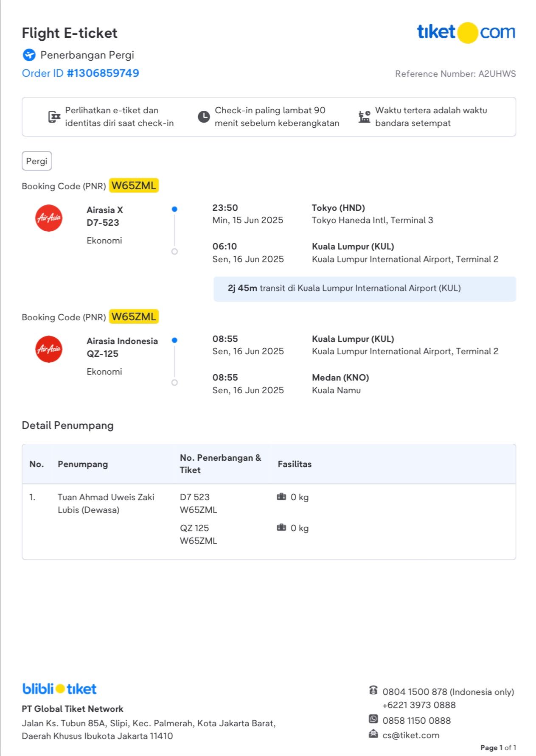Image resolution: width=536 pixels, height=756 pixels.
Task: Click the e-ticket identity check-in icon
Action: 54,117
